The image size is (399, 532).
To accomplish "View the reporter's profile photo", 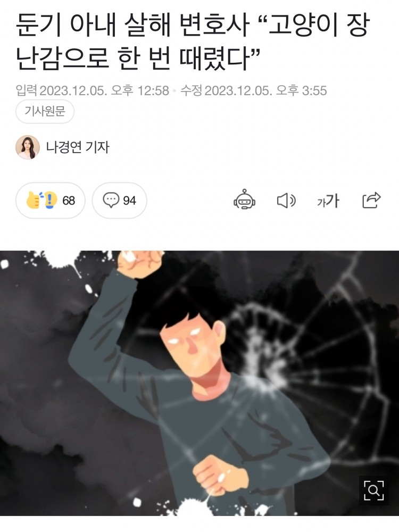I will coord(28,147).
